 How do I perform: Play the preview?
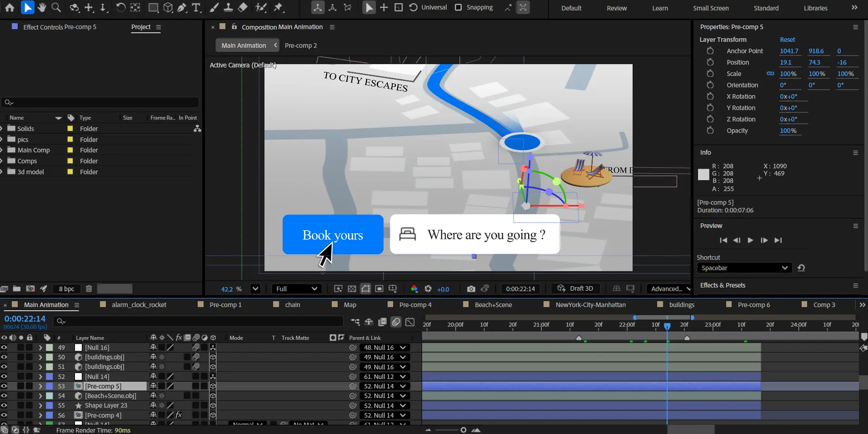pyautogui.click(x=750, y=240)
